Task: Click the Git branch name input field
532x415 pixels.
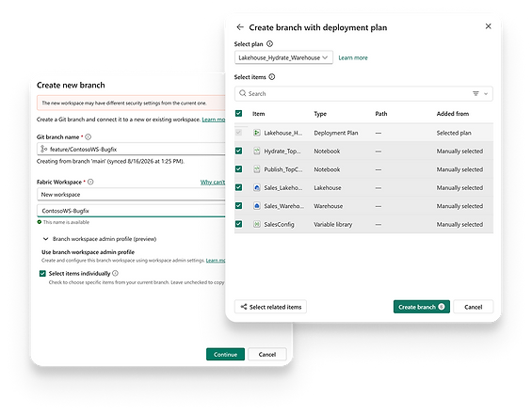Action: coord(131,149)
